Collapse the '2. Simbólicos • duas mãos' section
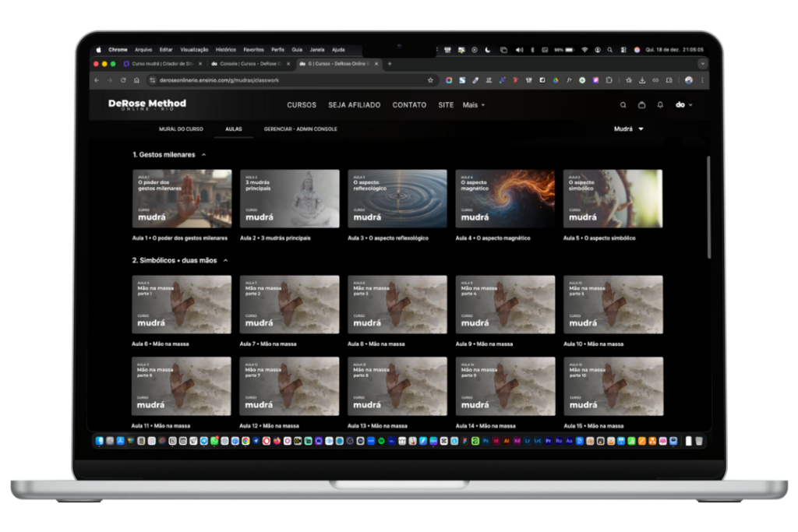Image resolution: width=798 pixels, height=532 pixels. tap(225, 260)
